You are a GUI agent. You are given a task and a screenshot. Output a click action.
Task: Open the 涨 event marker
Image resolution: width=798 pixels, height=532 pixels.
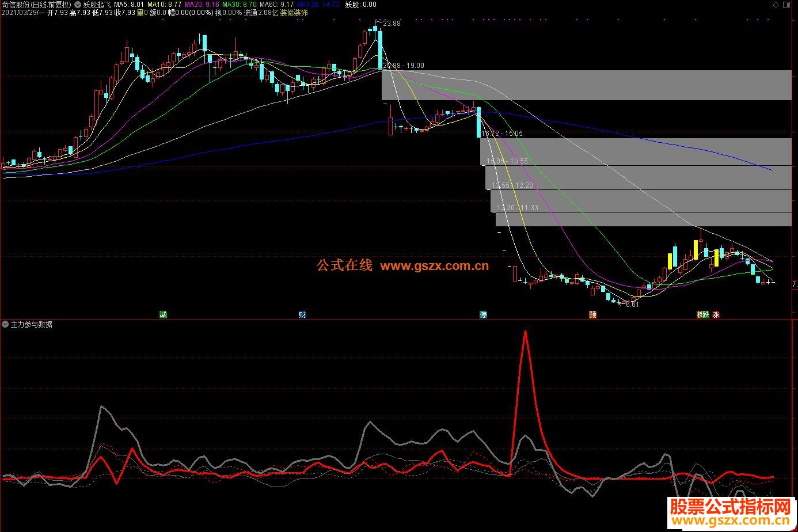pyautogui.click(x=716, y=314)
